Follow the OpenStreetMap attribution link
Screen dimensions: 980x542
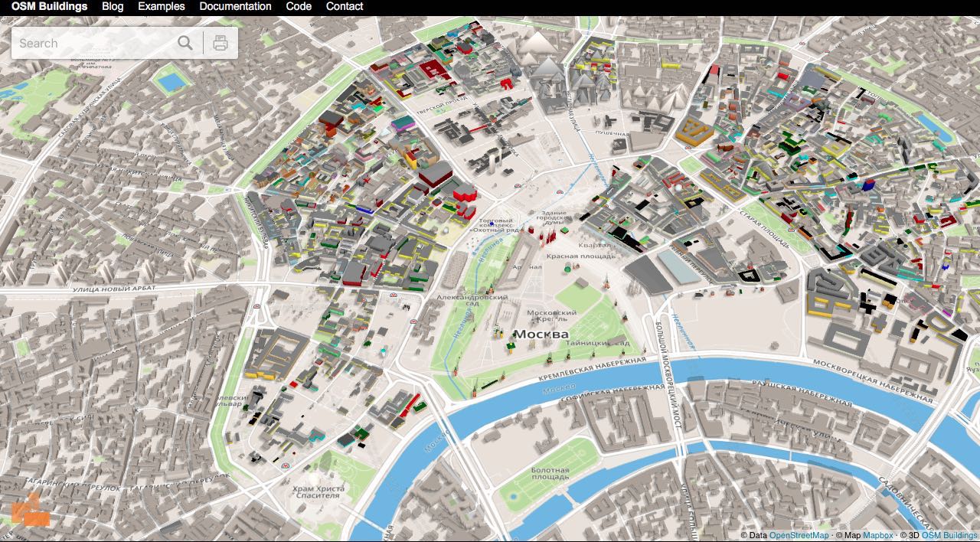click(799, 536)
